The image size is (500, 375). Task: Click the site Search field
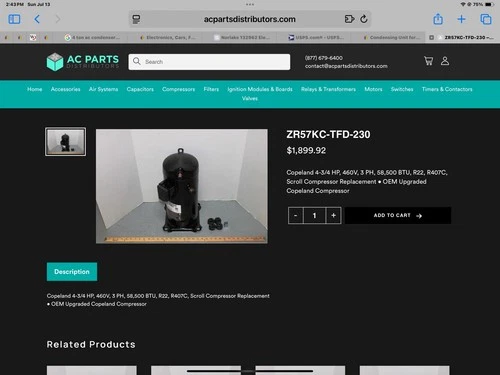point(209,62)
